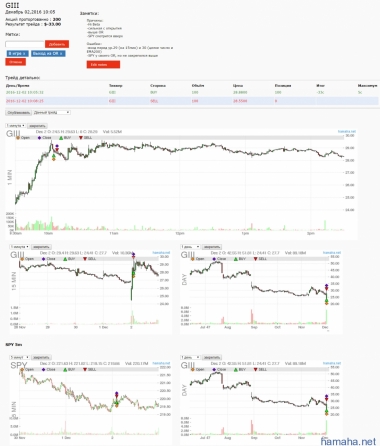Toggle SELL legend on DAY chart beside 15 MIN chart
Viewport: 380px width, 446px height.
[x=256, y=259]
